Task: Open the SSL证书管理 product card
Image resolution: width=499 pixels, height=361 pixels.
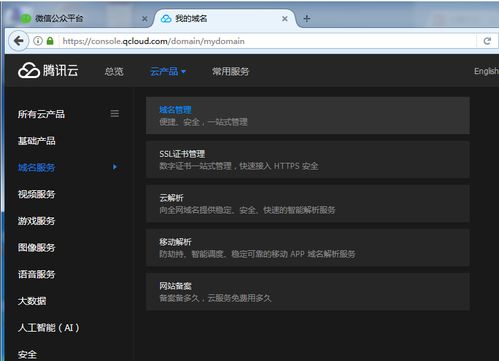Action: (308, 160)
